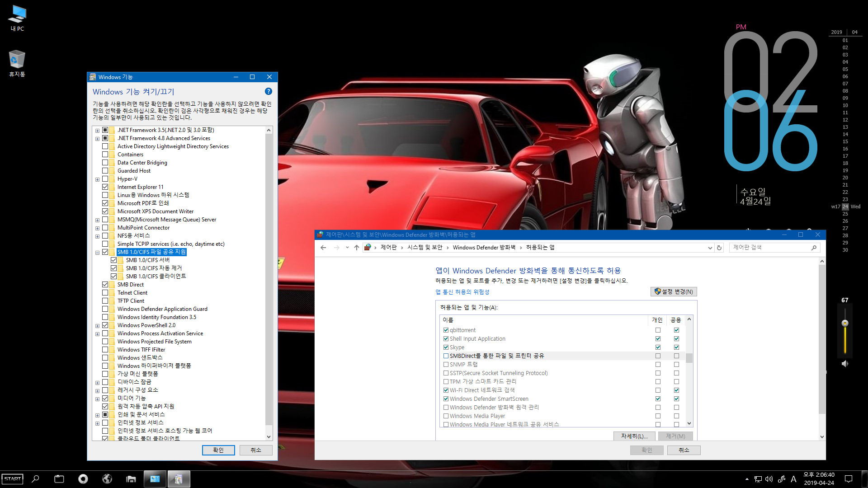Toggle the Skype app name checkbox

[x=446, y=347]
